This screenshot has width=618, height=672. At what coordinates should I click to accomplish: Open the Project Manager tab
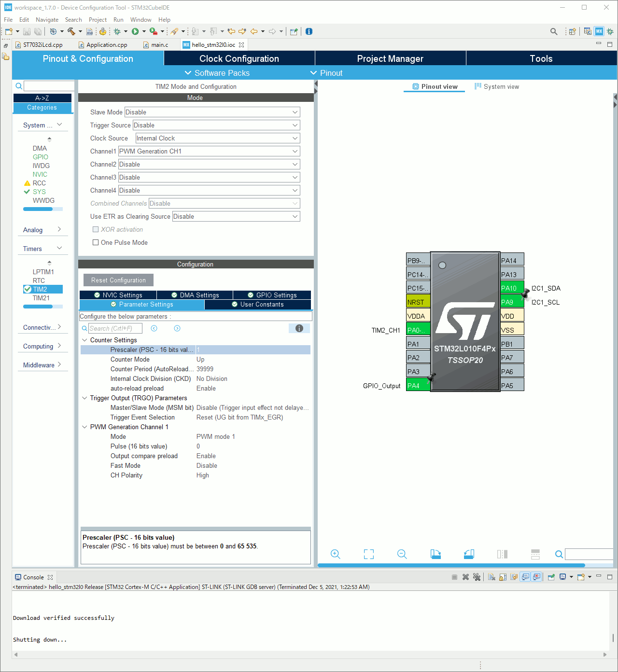390,58
